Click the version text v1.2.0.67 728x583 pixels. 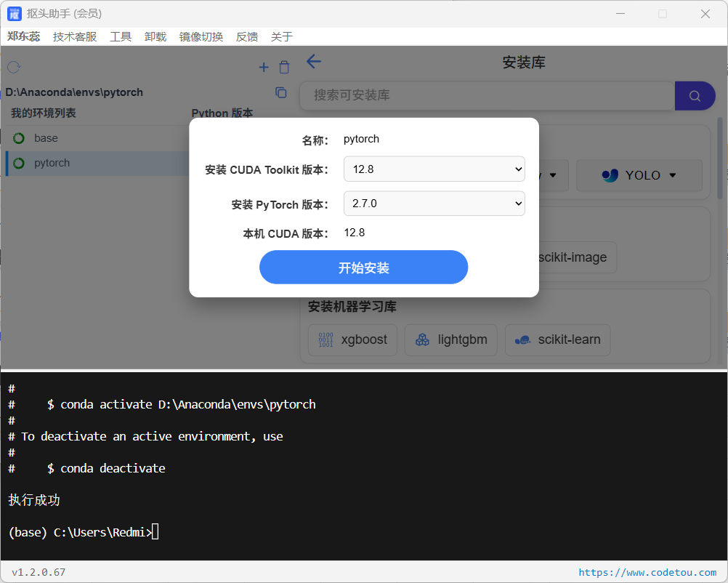click(x=39, y=572)
